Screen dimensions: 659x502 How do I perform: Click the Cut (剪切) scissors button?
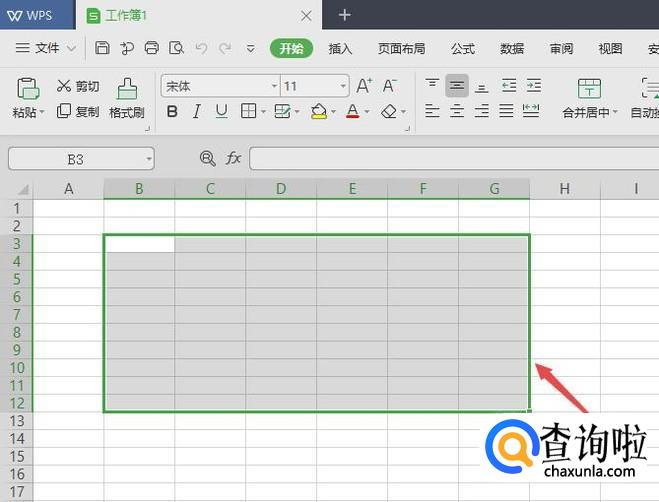coord(78,86)
